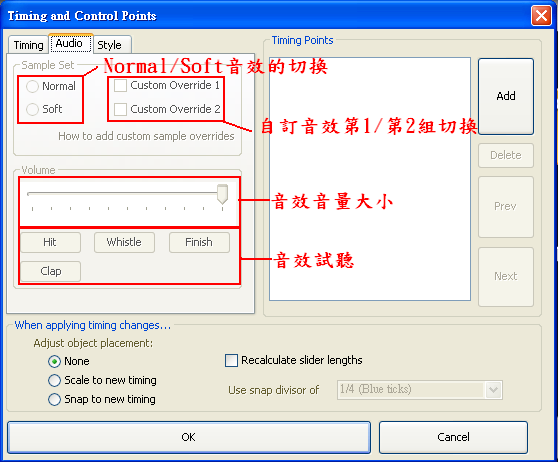
Task: Click inside the Timing Points list
Action: pyautogui.click(x=370, y=179)
